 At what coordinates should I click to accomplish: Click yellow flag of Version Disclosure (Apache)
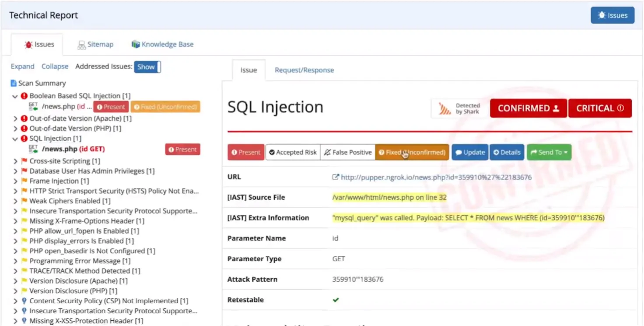coord(24,281)
